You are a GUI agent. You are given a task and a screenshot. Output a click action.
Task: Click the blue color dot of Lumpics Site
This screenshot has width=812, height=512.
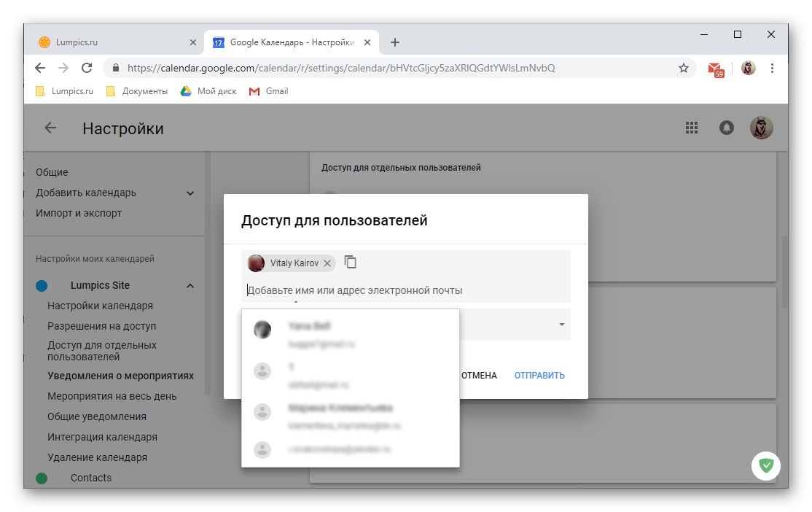click(x=42, y=285)
